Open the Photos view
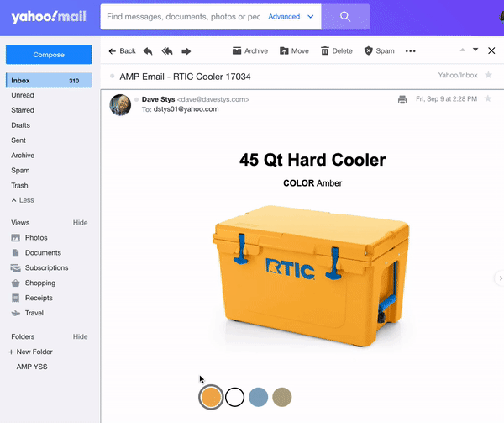Image resolution: width=504 pixels, height=423 pixels. 29,238
